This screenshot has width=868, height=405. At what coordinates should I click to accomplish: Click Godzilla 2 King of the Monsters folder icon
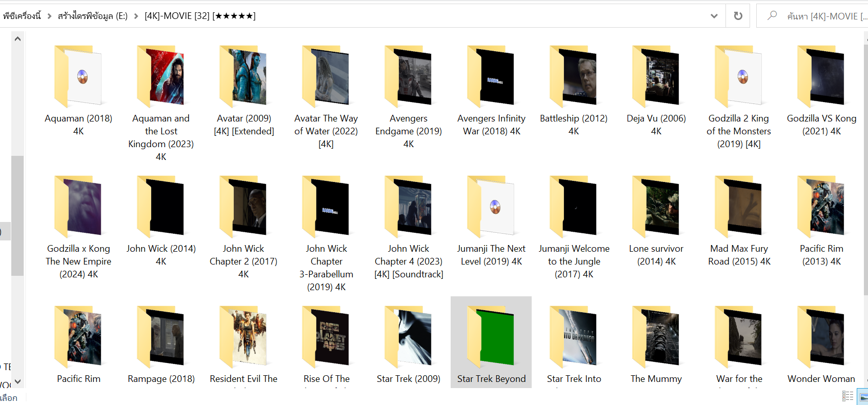pyautogui.click(x=739, y=76)
